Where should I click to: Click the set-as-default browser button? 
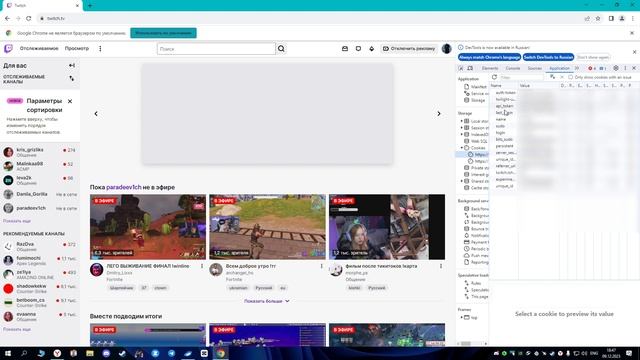point(163,33)
